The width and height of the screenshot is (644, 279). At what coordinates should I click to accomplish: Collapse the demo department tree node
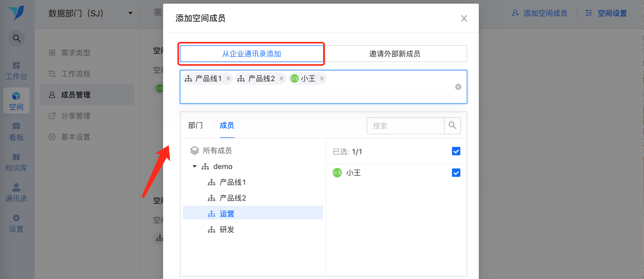pos(195,166)
